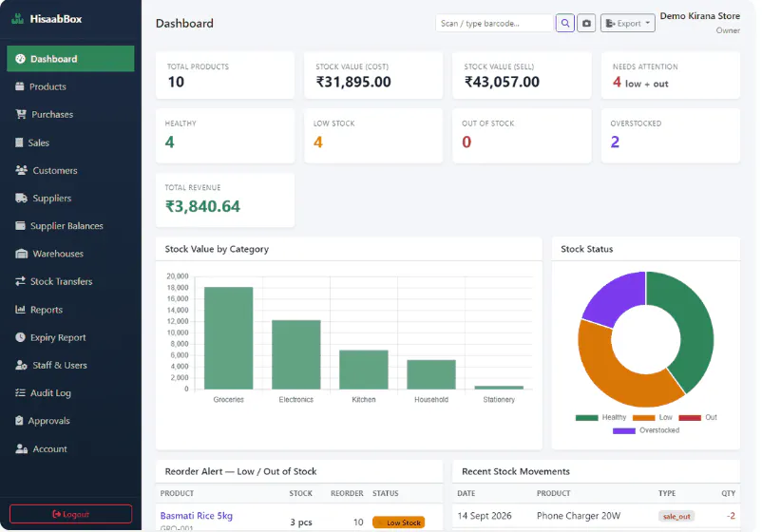Image resolution: width=762 pixels, height=532 pixels.
Task: Click the Reports chart icon
Action: [x=20, y=309]
